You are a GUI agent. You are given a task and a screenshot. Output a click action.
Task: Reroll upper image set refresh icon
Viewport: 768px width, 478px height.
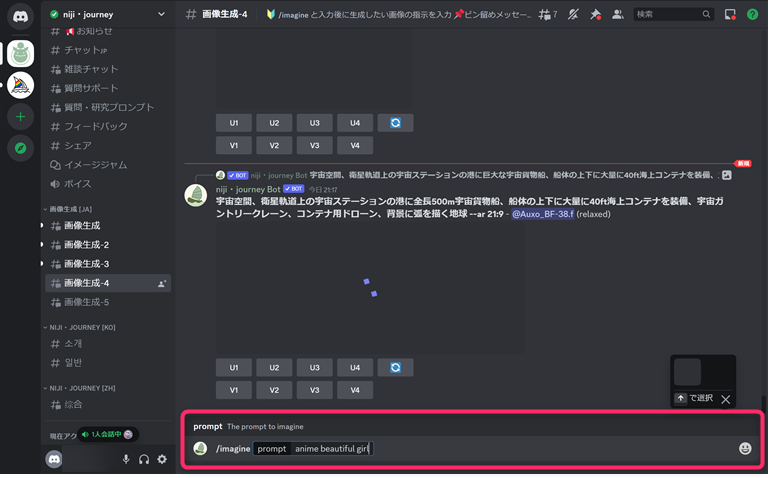point(395,123)
